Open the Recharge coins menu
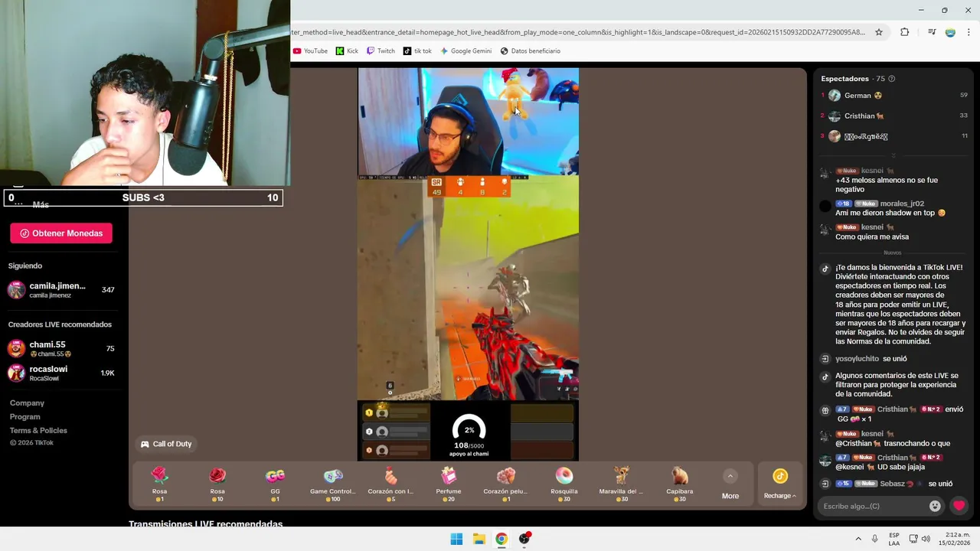The image size is (980, 551). [x=779, y=484]
